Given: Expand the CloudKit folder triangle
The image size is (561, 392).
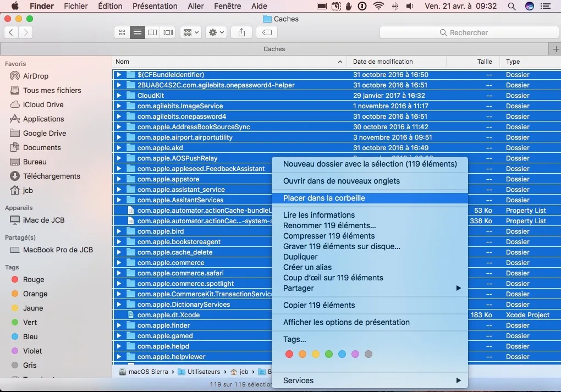Looking at the screenshot, I should [119, 96].
